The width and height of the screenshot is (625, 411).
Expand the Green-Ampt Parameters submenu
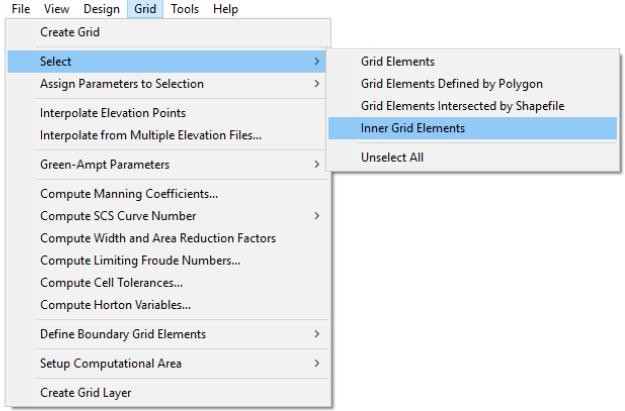coord(105,164)
